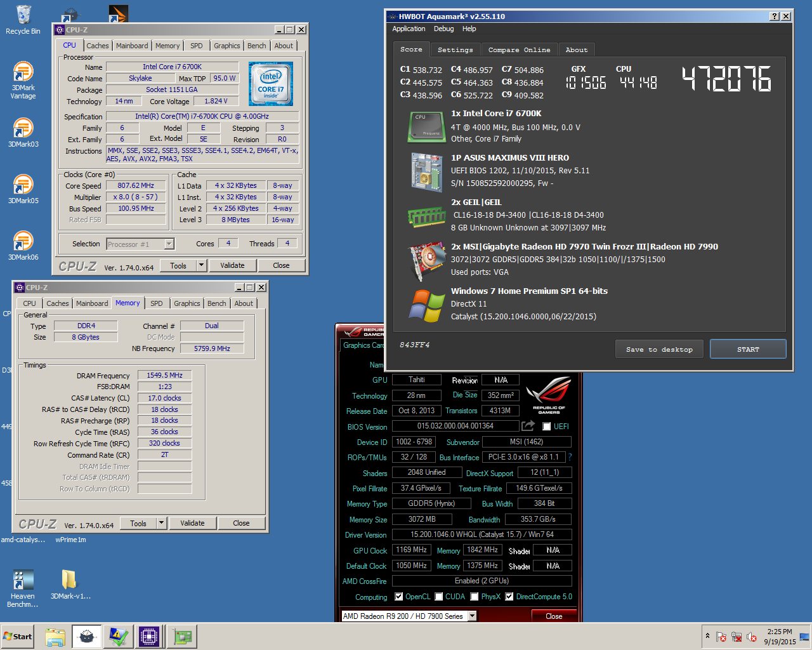Open the title bar icon of the CPU-Z Memory window
The height and width of the screenshot is (650, 812).
[20, 288]
